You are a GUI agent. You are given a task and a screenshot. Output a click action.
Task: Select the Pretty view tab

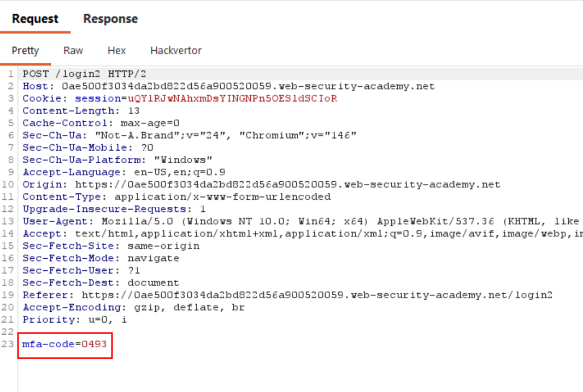[x=25, y=51]
